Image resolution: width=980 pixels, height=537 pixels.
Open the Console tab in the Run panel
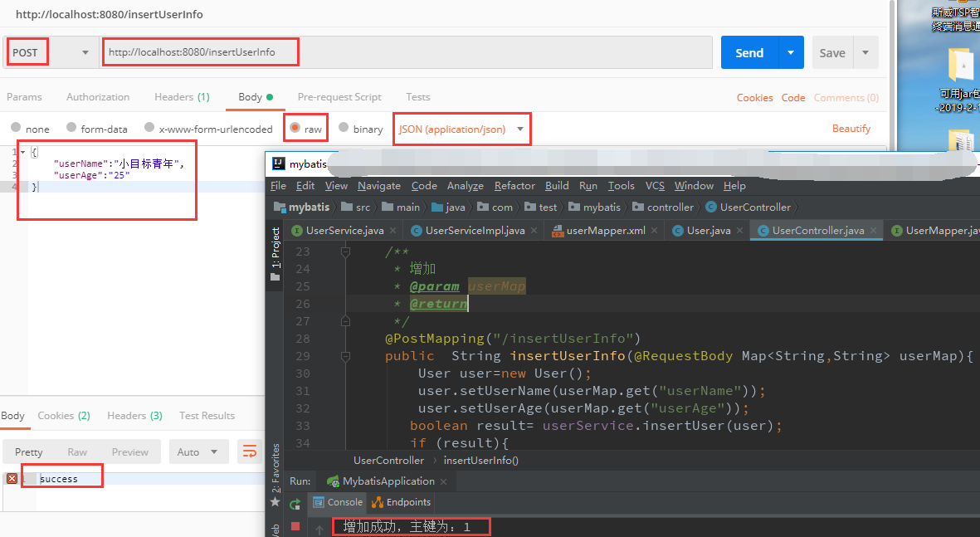(x=338, y=502)
